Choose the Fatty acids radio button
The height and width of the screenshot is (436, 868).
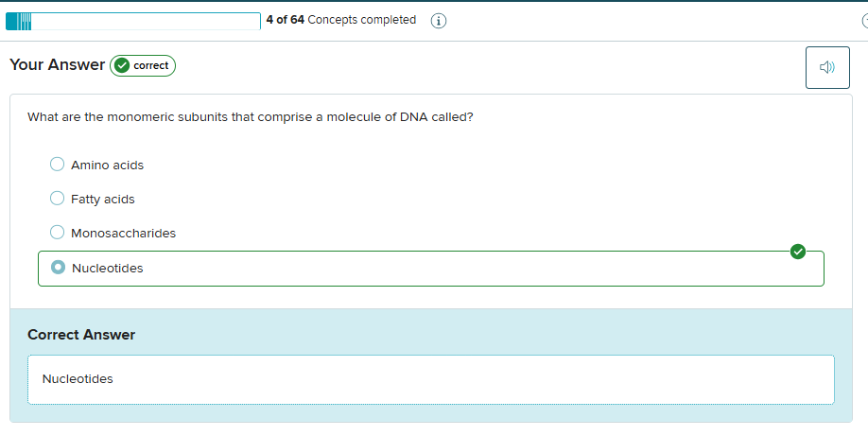pyautogui.click(x=57, y=199)
